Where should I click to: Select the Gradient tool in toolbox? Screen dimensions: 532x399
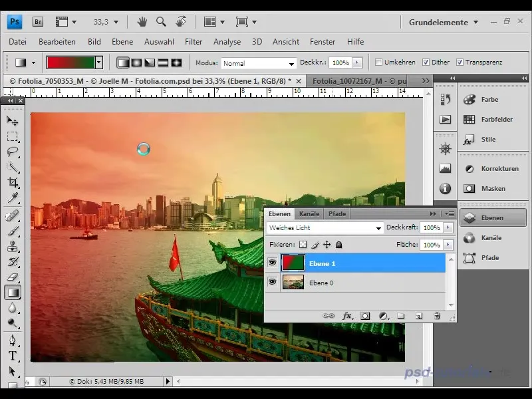pyautogui.click(x=13, y=293)
